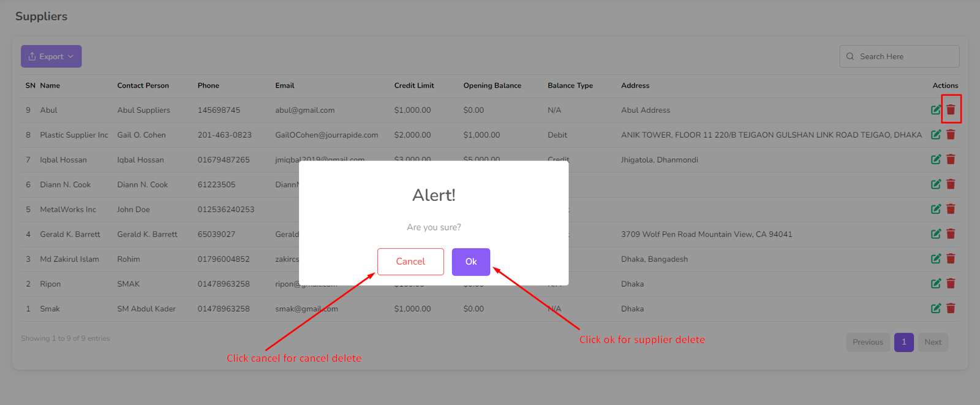Screen dimensions: 980x405
Task: Click trash icon for Ripon supplier
Action: [x=951, y=284]
